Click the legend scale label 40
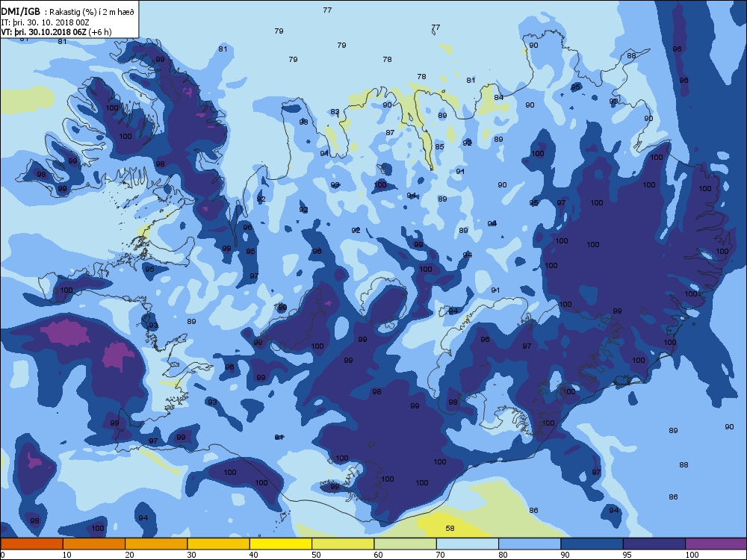Viewport: 747px width, 560px height. pyautogui.click(x=253, y=554)
